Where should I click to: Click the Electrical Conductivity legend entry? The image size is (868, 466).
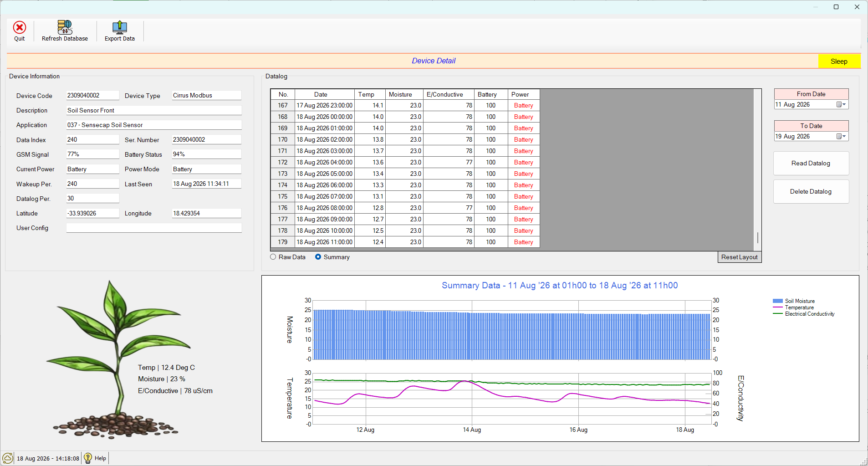pos(804,314)
